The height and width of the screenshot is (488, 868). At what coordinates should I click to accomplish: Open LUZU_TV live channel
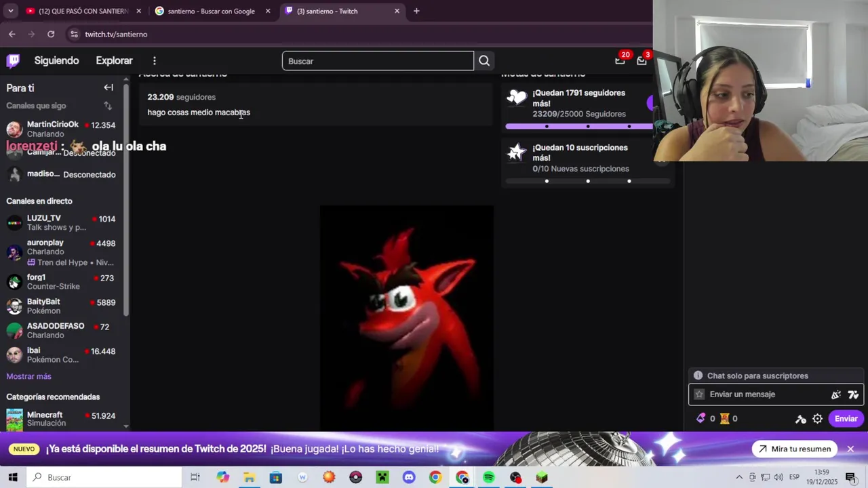(61, 223)
